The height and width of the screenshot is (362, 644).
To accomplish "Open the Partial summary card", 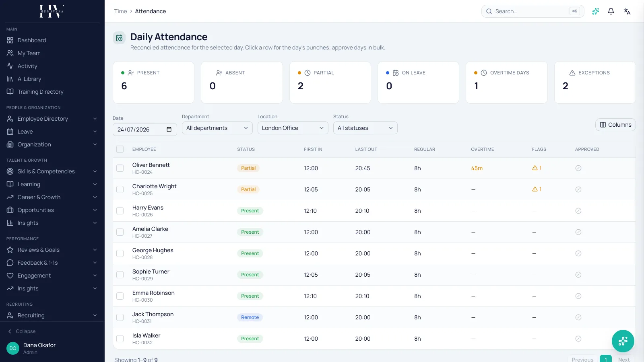I will [330, 82].
